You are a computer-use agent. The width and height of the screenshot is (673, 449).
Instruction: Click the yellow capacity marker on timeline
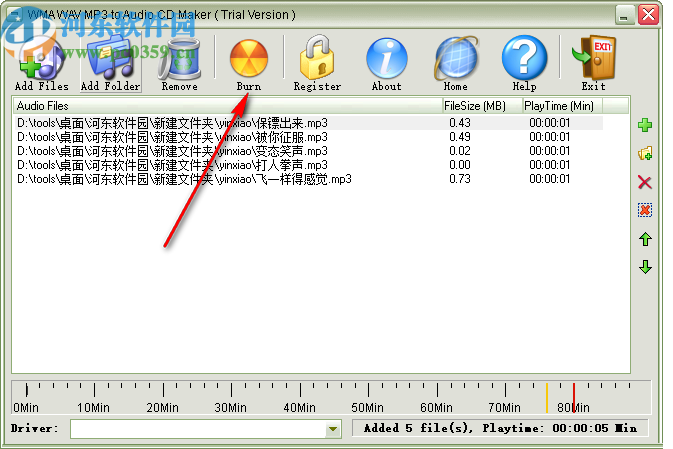click(x=547, y=398)
